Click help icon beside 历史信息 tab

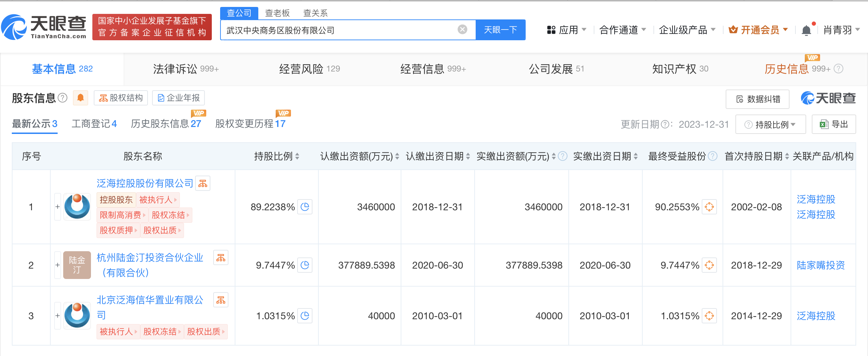point(838,69)
